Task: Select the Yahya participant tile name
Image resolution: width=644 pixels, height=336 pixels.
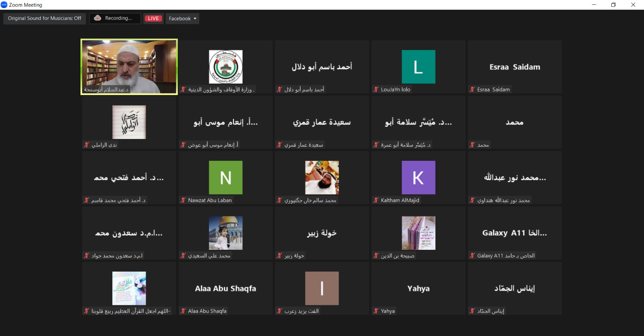Action: tap(418, 288)
